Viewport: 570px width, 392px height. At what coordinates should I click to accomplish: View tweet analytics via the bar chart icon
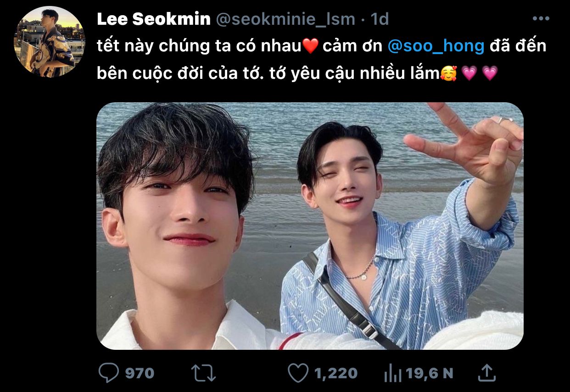tap(393, 374)
